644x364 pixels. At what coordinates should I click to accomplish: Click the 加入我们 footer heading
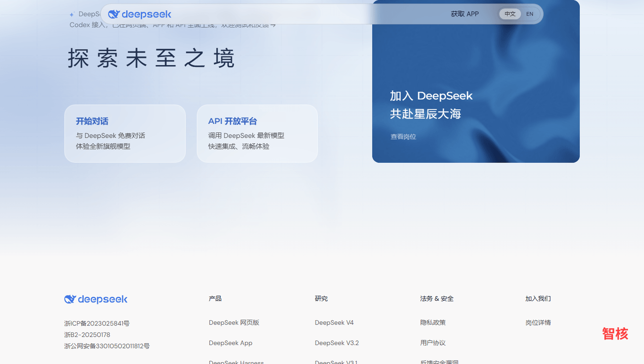tap(538, 298)
